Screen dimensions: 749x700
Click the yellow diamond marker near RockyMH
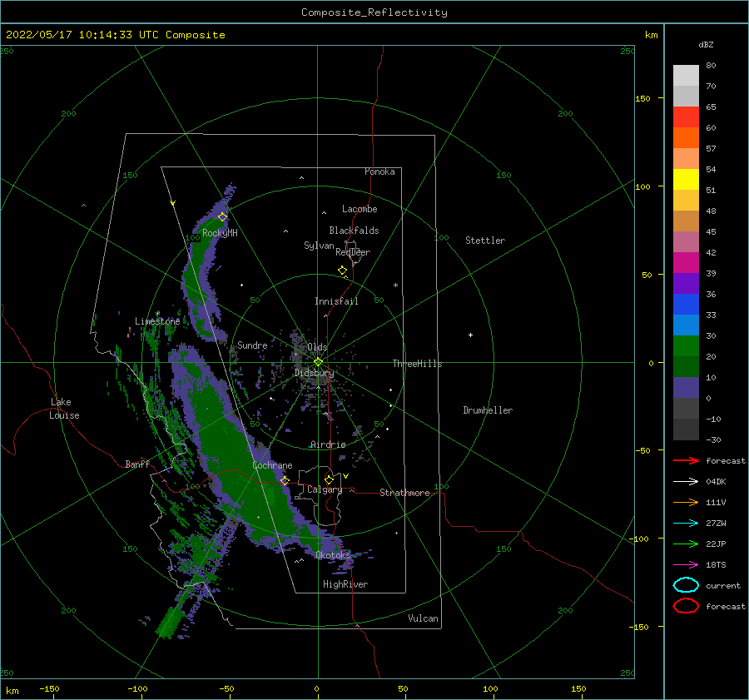click(x=222, y=217)
